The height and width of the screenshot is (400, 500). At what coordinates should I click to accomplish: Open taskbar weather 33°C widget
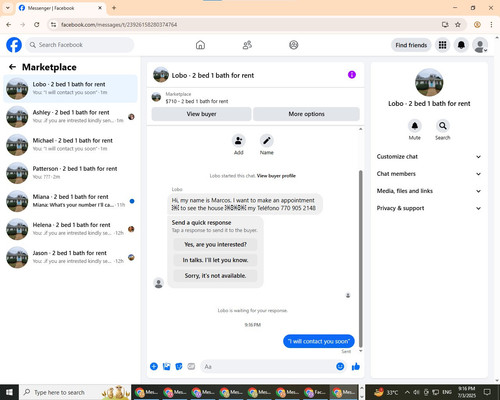pos(386,392)
